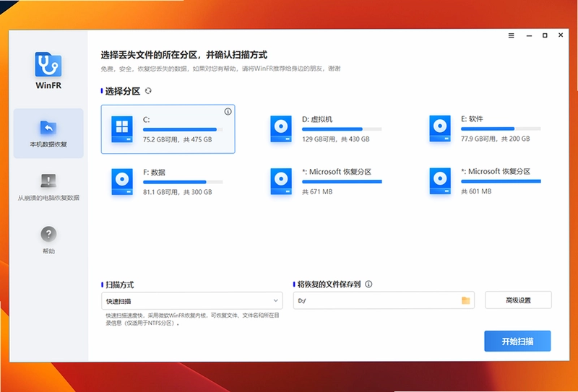Click the text 75.2 GB可用，共 475 GB
This screenshot has width=578, height=392.
tap(177, 139)
